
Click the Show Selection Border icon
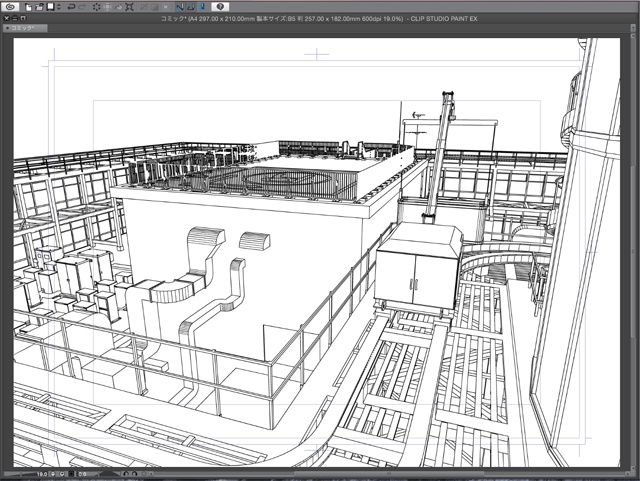coord(166,7)
